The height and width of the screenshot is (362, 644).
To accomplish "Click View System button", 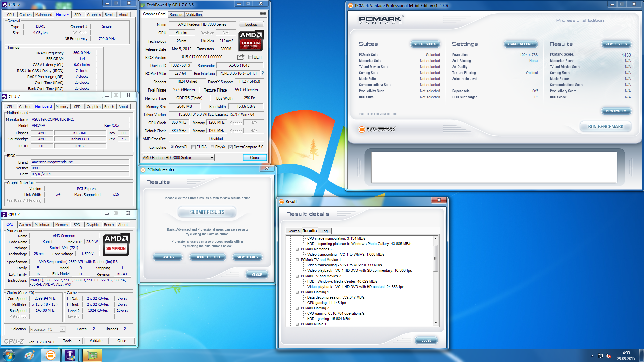I will pyautogui.click(x=616, y=111).
